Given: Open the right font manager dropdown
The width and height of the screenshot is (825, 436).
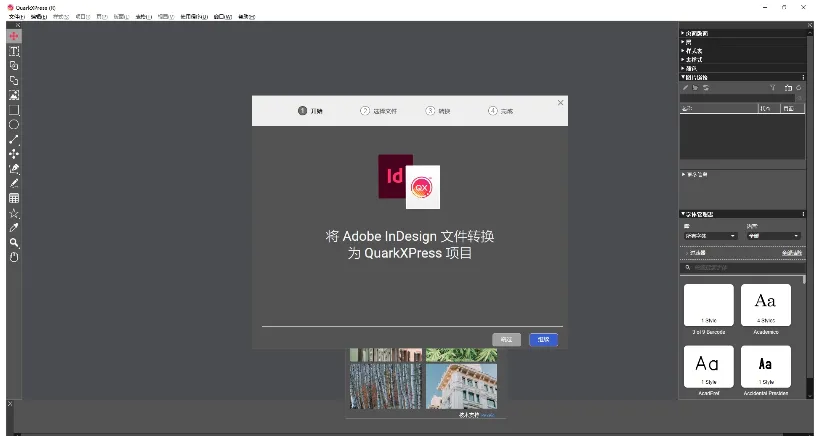Looking at the screenshot, I should pos(773,236).
